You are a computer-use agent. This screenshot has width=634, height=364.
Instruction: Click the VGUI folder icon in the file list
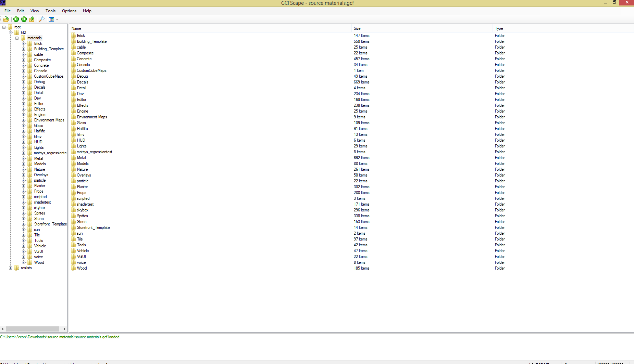click(74, 257)
